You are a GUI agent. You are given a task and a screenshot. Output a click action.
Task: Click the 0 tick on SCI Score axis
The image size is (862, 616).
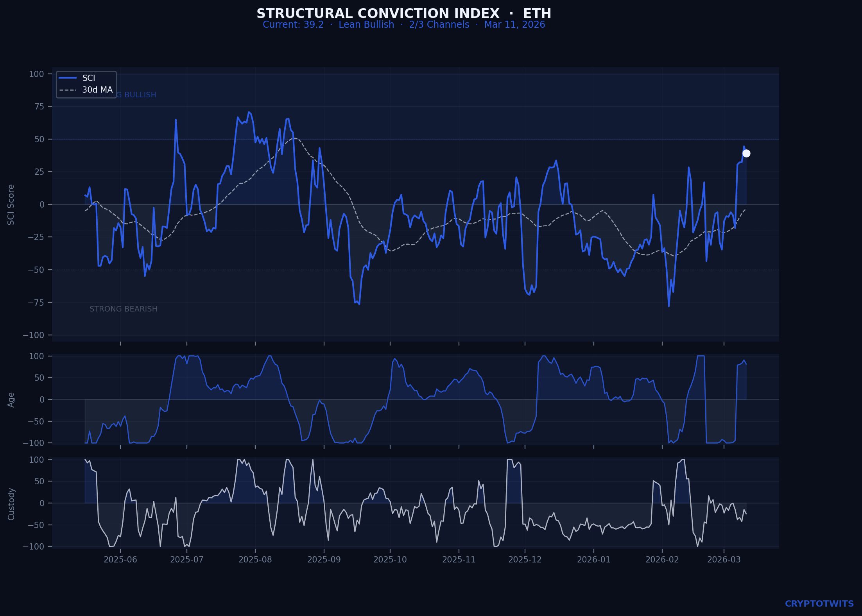pos(42,204)
